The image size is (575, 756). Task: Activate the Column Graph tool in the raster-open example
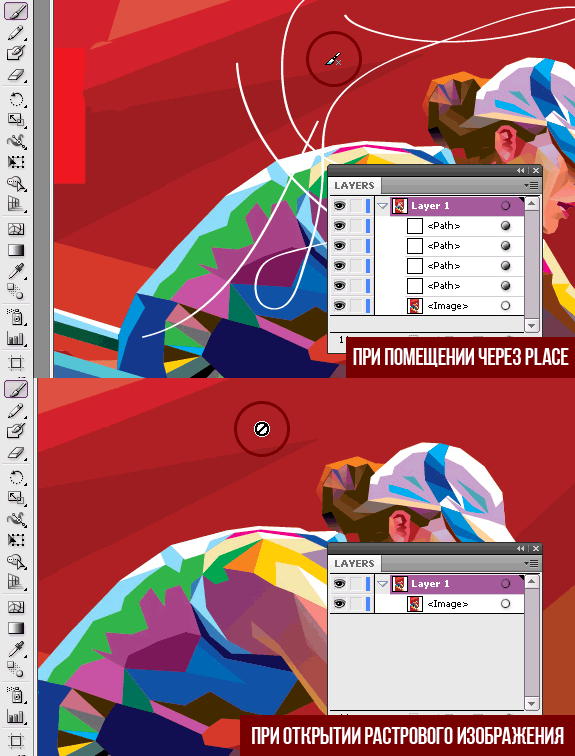point(16,716)
